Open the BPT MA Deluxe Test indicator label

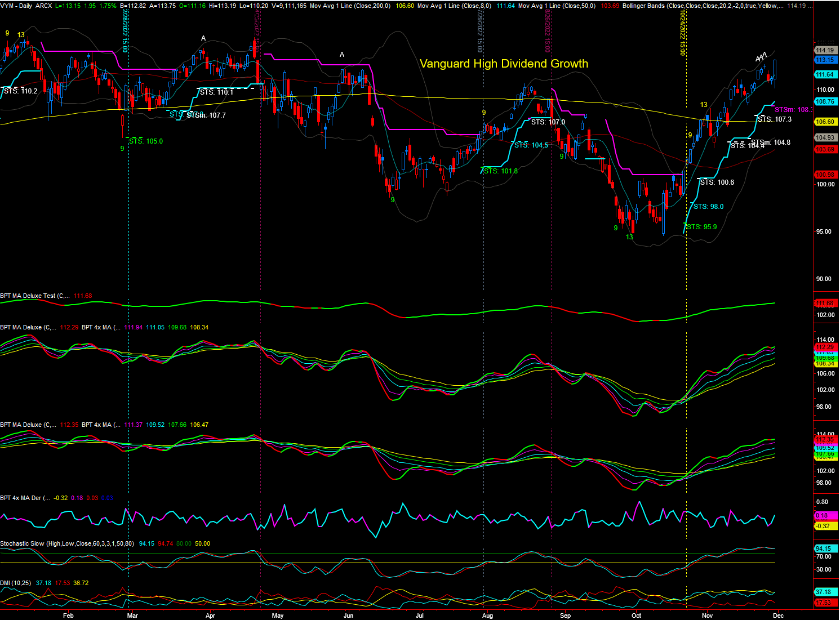click(35, 296)
